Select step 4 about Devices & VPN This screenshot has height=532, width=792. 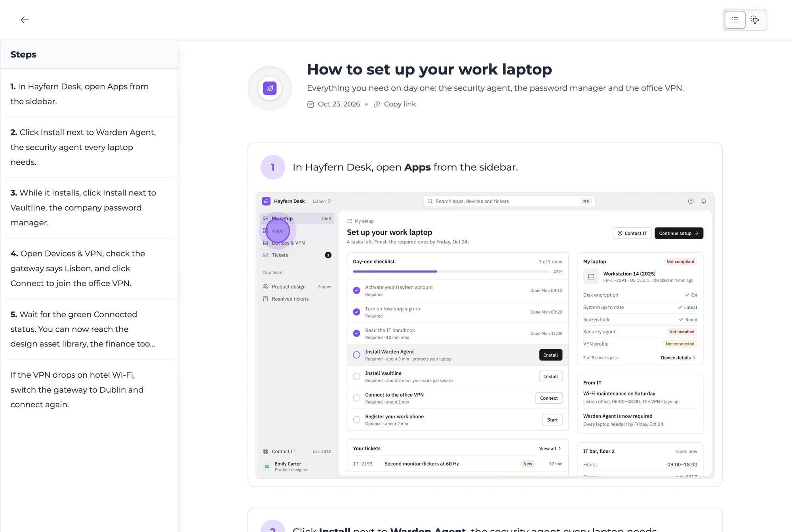point(89,268)
